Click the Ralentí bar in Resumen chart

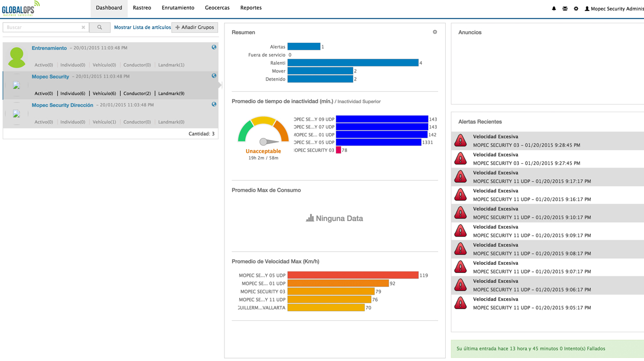(353, 63)
